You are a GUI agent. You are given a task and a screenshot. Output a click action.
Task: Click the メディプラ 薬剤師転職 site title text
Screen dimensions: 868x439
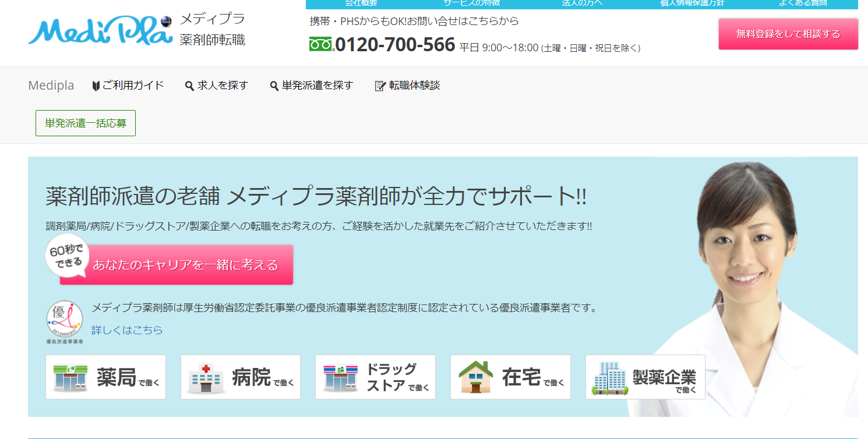[213, 29]
